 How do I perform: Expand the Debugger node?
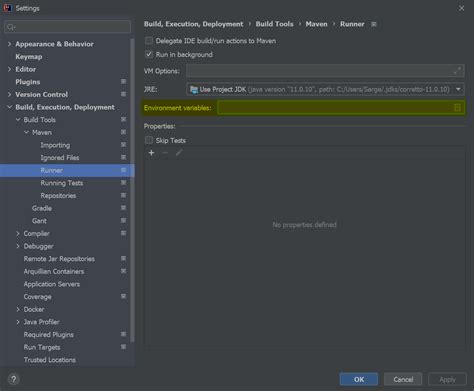point(18,246)
